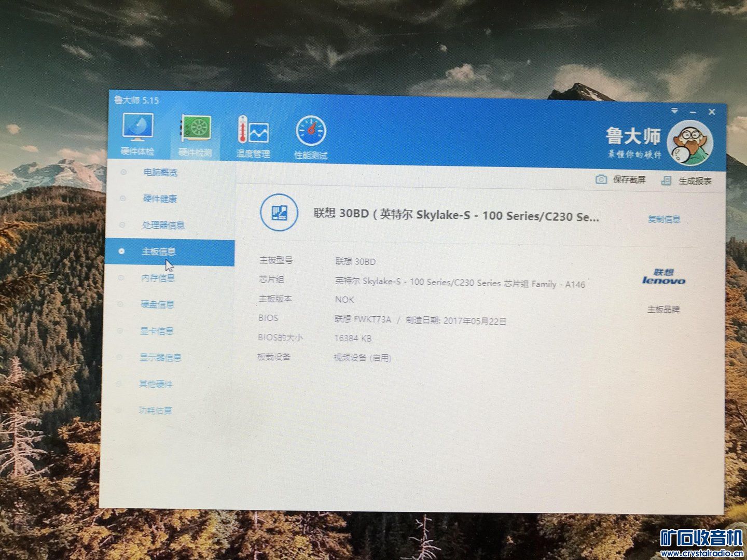Click the 鲁大师 mascot avatar
The width and height of the screenshot is (747, 560).
690,143
